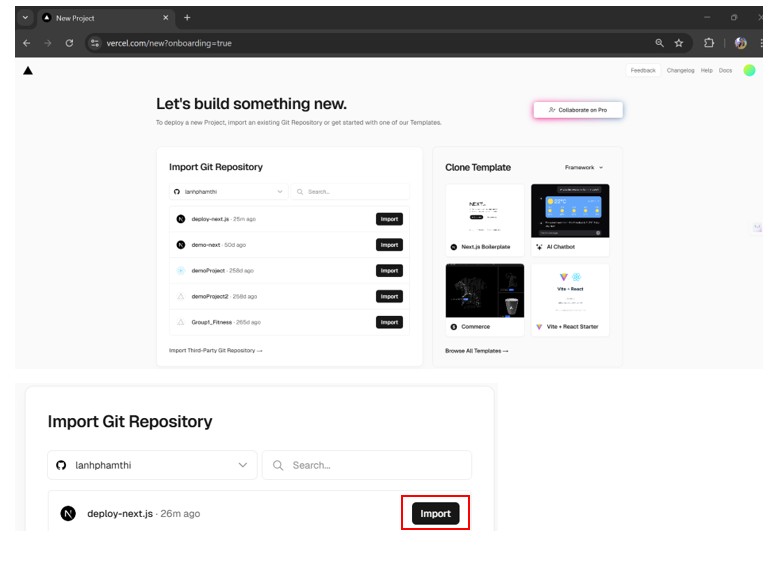Open Help link in header

707,70
